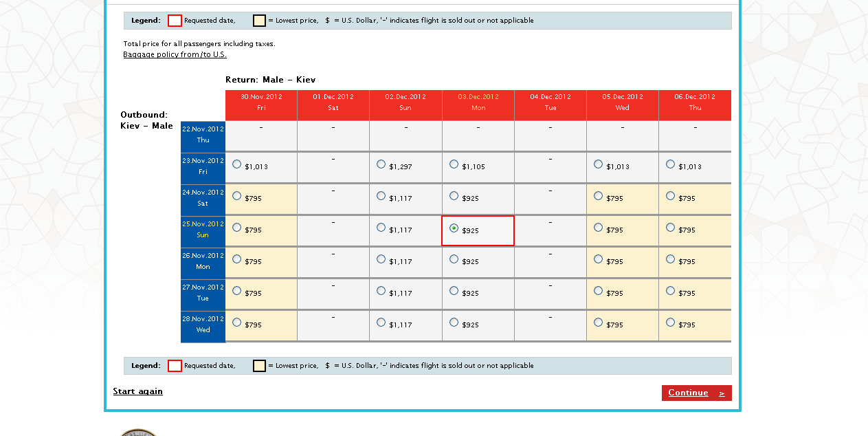The image size is (868, 436).
Task: Select the selected $925 fare on 25 Nov
Action: pyautogui.click(x=454, y=228)
